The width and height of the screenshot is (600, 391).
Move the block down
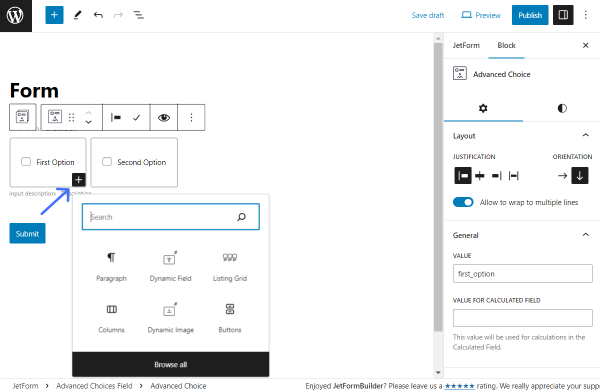(x=88, y=122)
